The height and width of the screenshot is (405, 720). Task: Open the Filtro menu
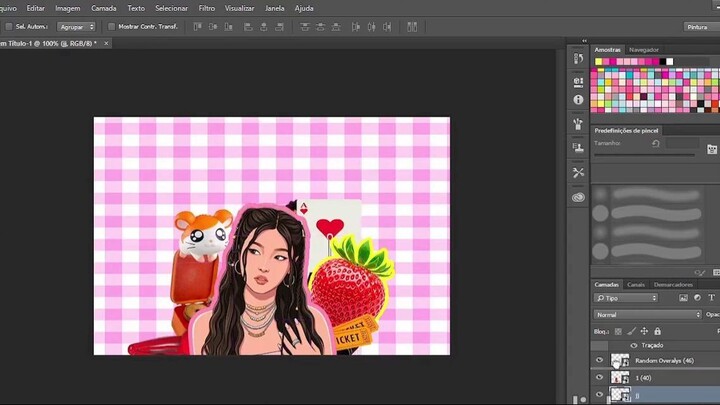(x=207, y=8)
